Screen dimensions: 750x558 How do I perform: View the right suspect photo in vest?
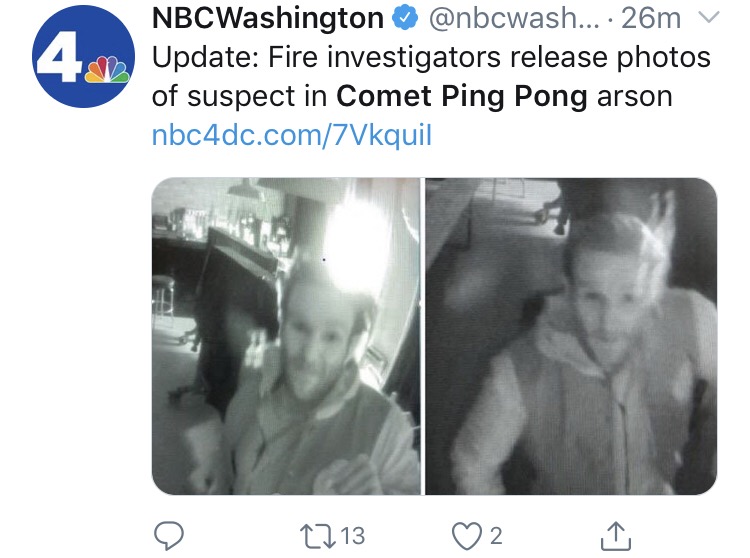[x=571, y=336]
